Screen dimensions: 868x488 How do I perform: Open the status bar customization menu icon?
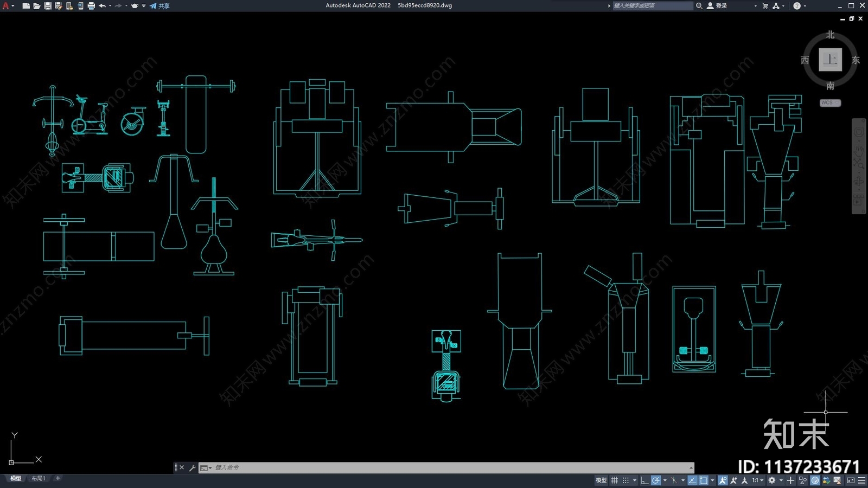point(861,480)
